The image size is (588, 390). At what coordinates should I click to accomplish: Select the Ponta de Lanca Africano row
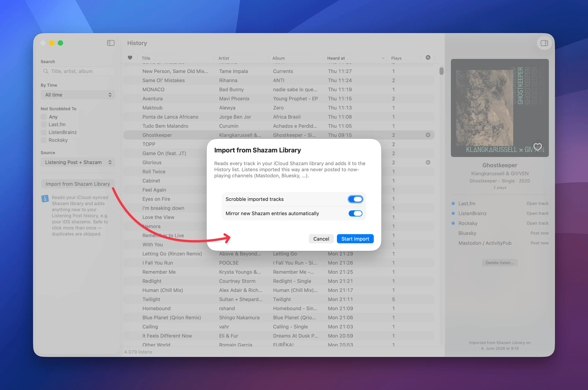pyautogui.click(x=279, y=117)
